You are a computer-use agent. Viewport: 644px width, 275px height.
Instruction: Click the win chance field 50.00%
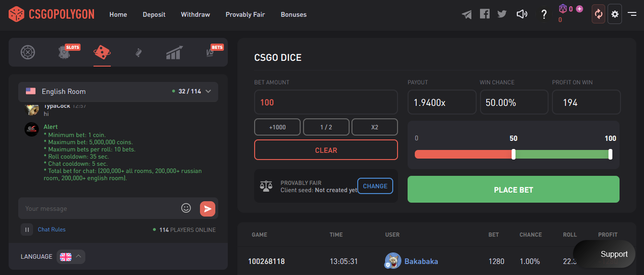pyautogui.click(x=514, y=102)
